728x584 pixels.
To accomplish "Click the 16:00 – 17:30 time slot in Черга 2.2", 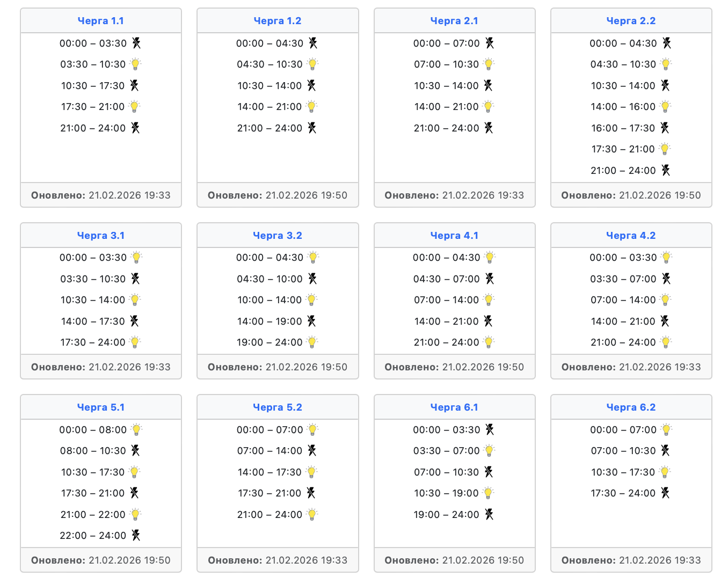I will click(623, 128).
